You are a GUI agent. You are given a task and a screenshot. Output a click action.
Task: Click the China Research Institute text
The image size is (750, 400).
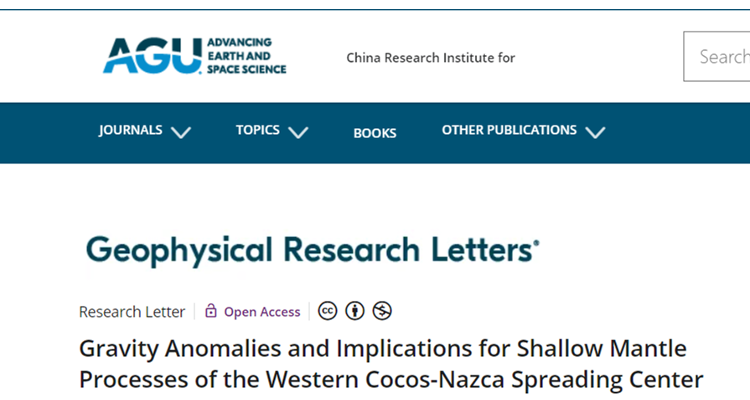coord(430,58)
